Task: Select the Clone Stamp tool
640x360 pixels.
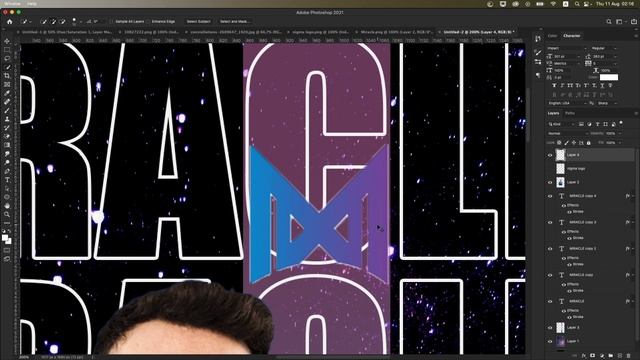Action: 7,119
